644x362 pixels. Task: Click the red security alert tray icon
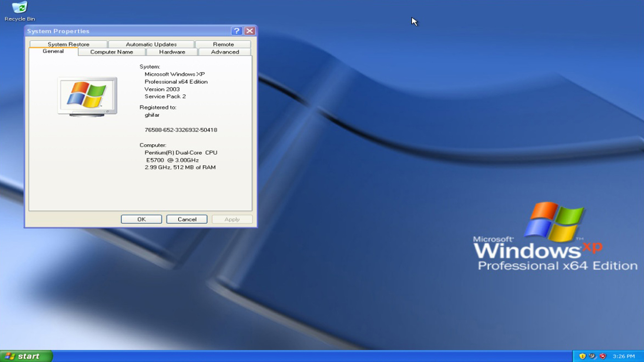603,356
